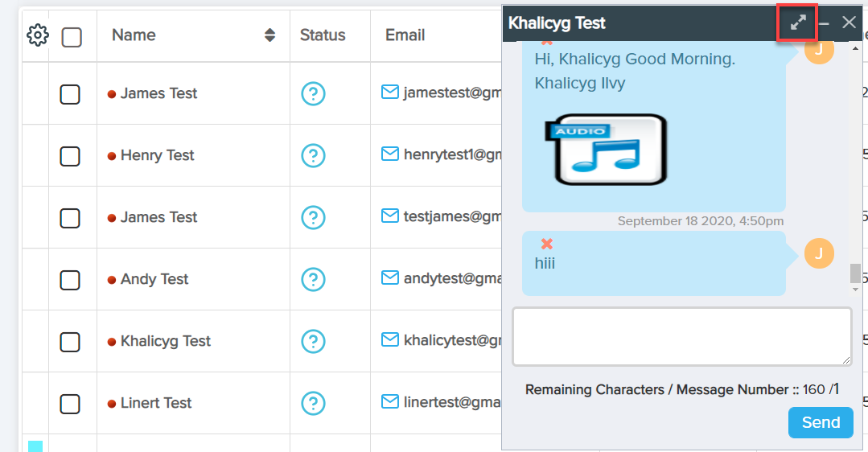The height and width of the screenshot is (452, 868).
Task: Toggle the select-all checkbox in header
Action: (72, 37)
